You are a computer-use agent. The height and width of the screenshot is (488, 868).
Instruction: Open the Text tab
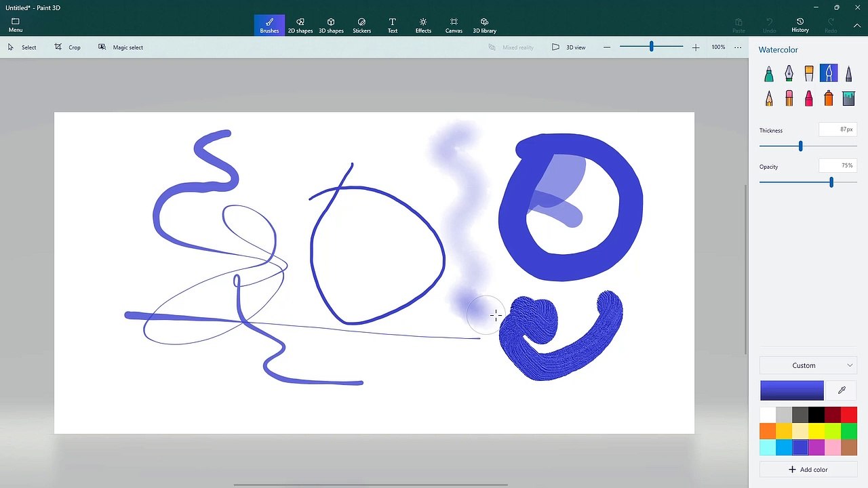[x=393, y=25]
